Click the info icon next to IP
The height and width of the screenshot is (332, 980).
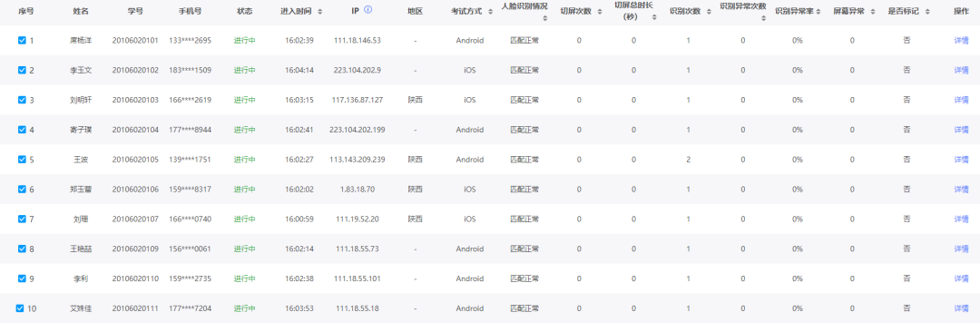coord(368,10)
